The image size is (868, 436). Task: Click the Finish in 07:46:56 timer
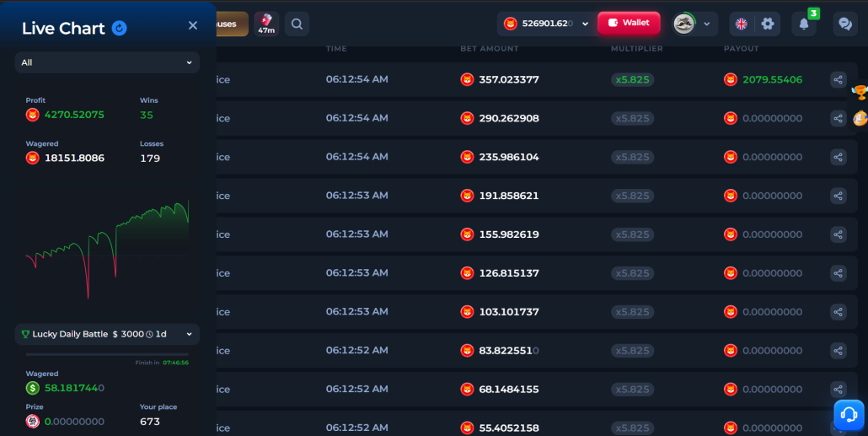162,363
